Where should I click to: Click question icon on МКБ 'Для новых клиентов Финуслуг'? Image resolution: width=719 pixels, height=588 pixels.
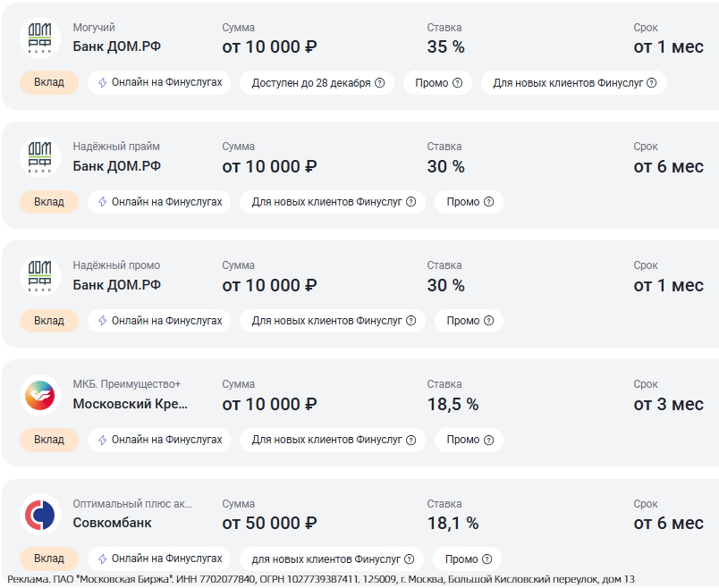410,440
